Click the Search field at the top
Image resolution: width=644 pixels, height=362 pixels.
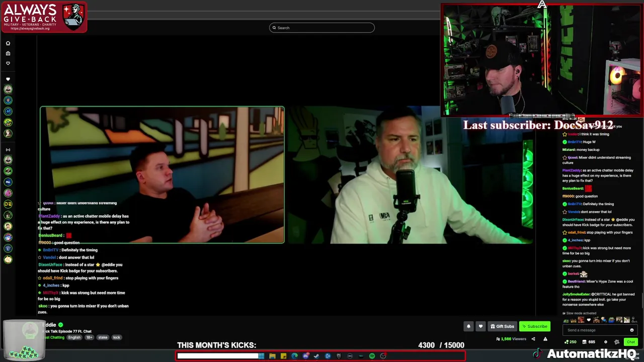click(x=322, y=28)
